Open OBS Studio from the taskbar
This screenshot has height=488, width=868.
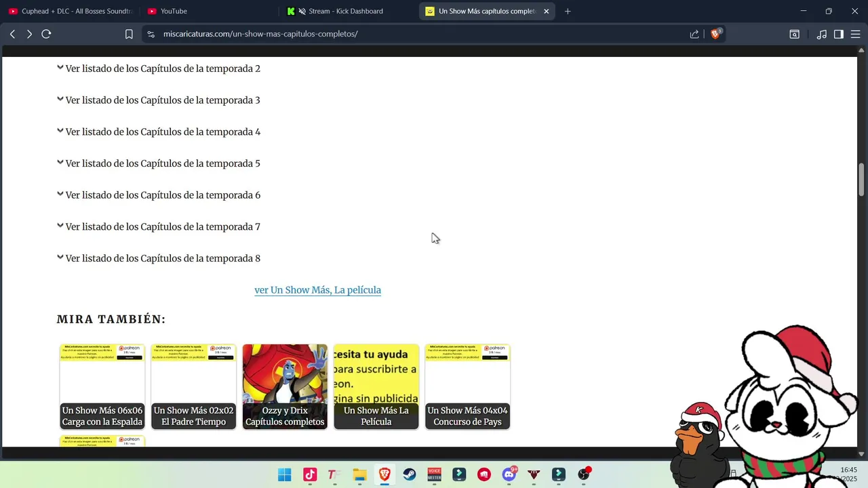click(x=583, y=474)
